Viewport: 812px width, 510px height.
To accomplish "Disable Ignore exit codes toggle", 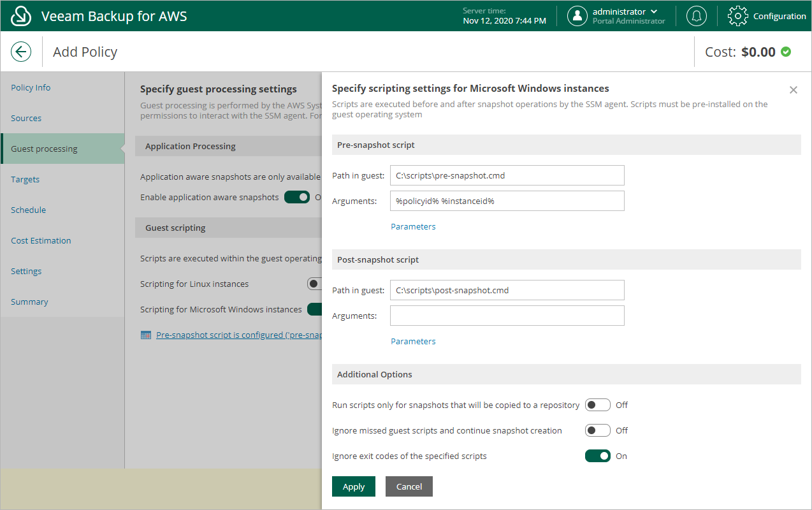I will pos(598,456).
